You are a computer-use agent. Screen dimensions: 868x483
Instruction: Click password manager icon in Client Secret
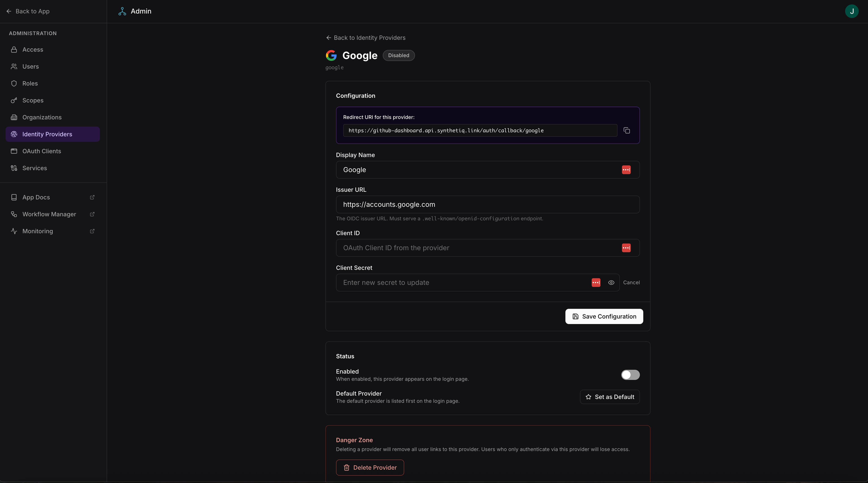click(596, 282)
